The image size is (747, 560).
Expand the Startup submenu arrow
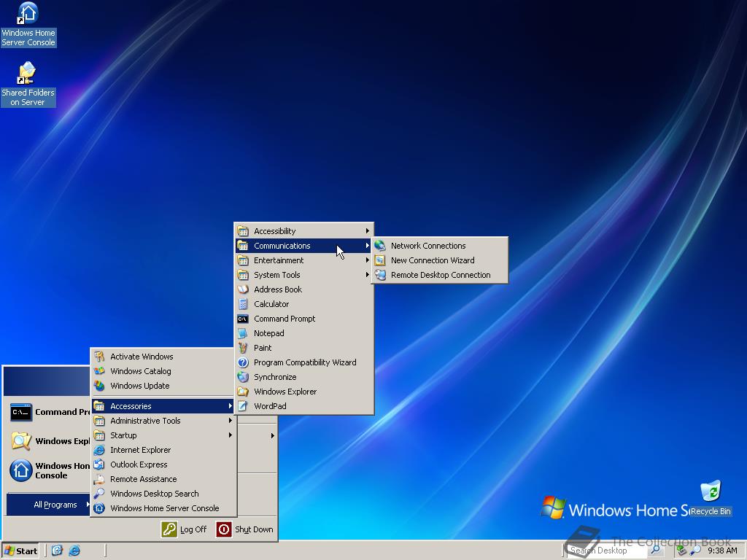click(230, 435)
